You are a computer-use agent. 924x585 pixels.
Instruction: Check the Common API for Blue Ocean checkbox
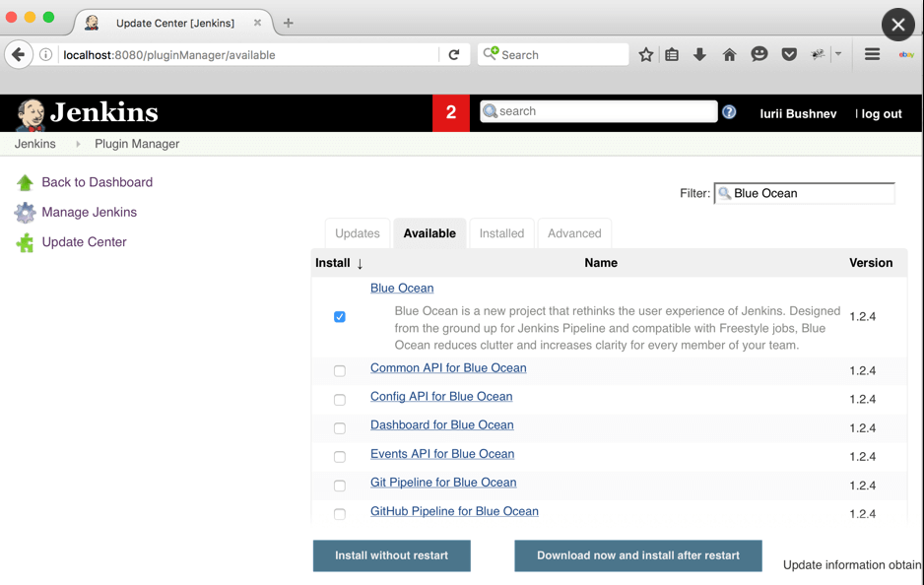click(x=340, y=371)
